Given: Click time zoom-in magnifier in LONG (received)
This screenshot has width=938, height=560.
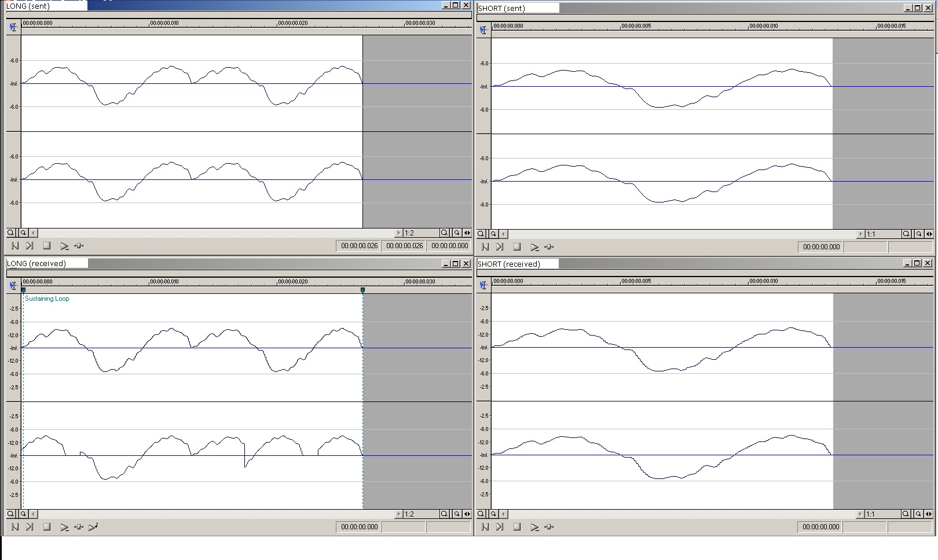Looking at the screenshot, I should click(x=444, y=514).
